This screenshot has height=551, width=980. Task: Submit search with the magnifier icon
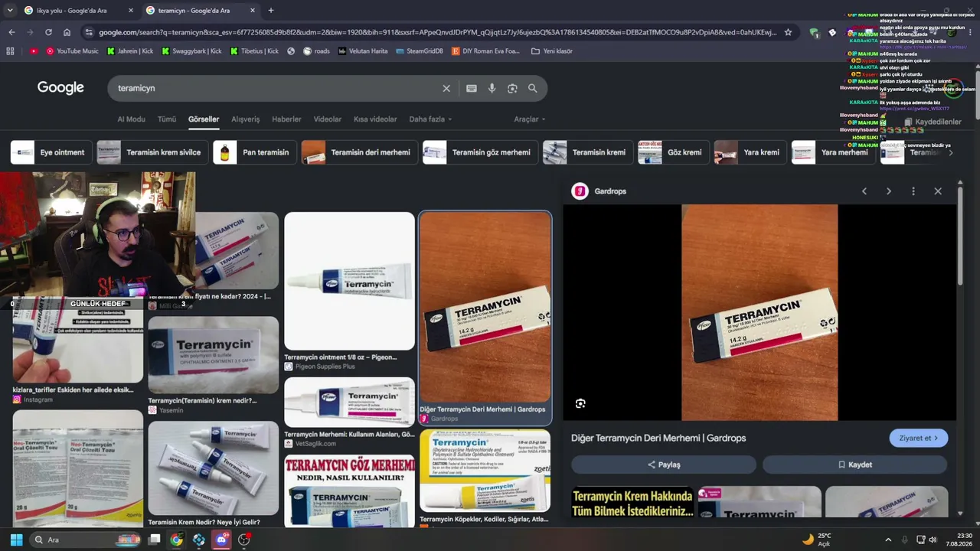(x=533, y=88)
